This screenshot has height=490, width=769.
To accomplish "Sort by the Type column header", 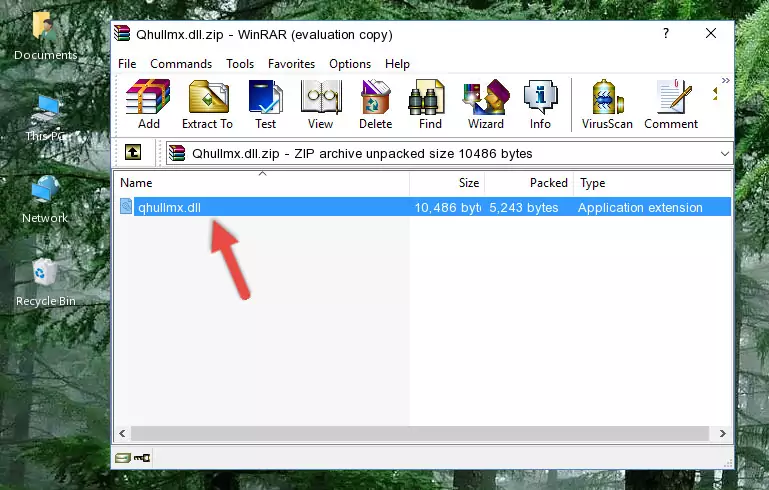I will click(x=652, y=183).
